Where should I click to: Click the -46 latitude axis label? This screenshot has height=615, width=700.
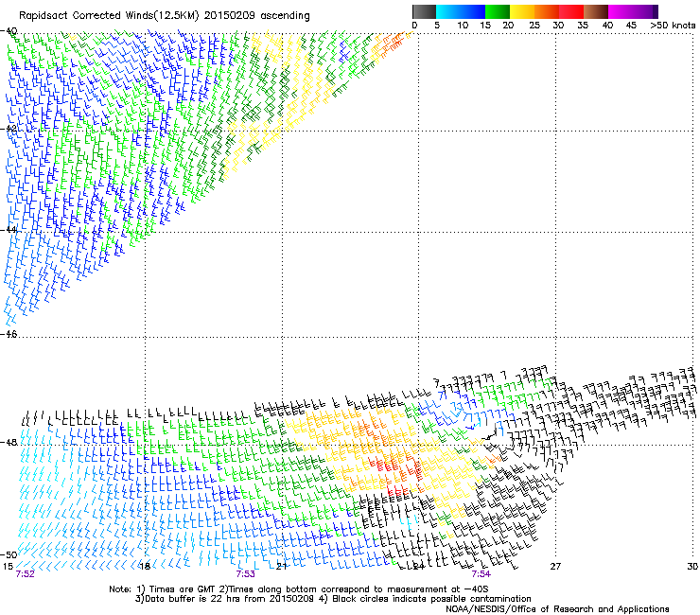9,334
